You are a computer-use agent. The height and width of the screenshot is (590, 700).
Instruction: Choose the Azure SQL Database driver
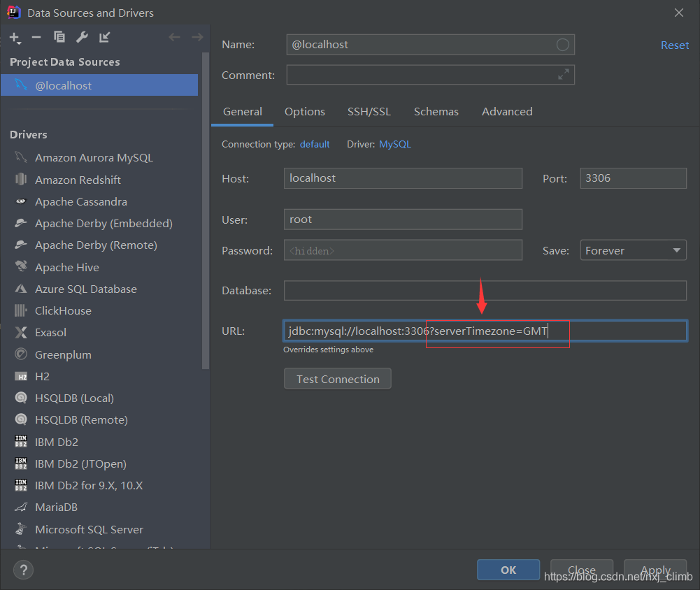pyautogui.click(x=86, y=289)
